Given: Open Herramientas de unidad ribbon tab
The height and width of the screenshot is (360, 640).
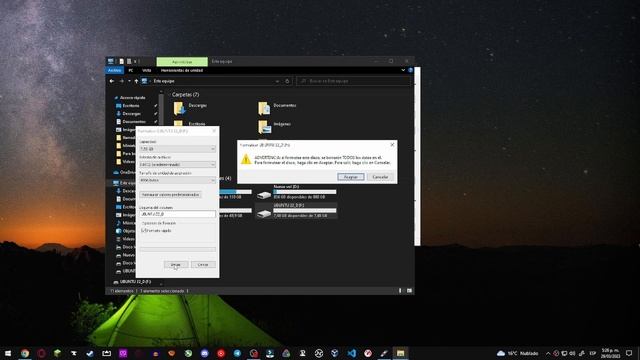Looking at the screenshot, I should point(182,70).
